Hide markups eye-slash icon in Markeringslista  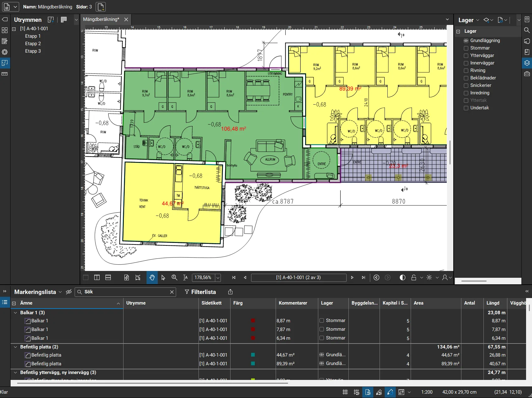click(69, 292)
